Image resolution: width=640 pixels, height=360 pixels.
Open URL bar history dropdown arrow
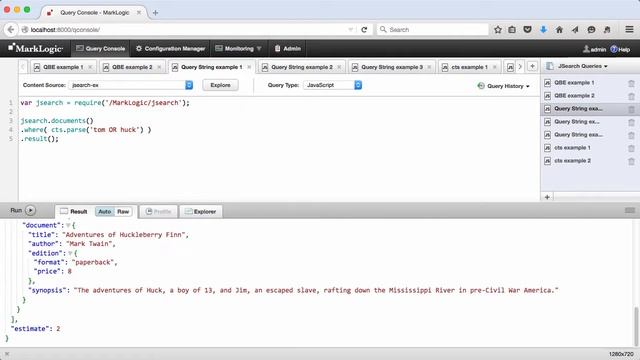(x=351, y=29)
